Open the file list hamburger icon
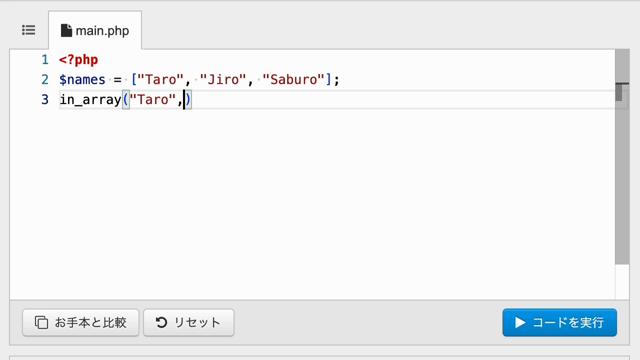This screenshot has width=640, height=360. tap(29, 30)
